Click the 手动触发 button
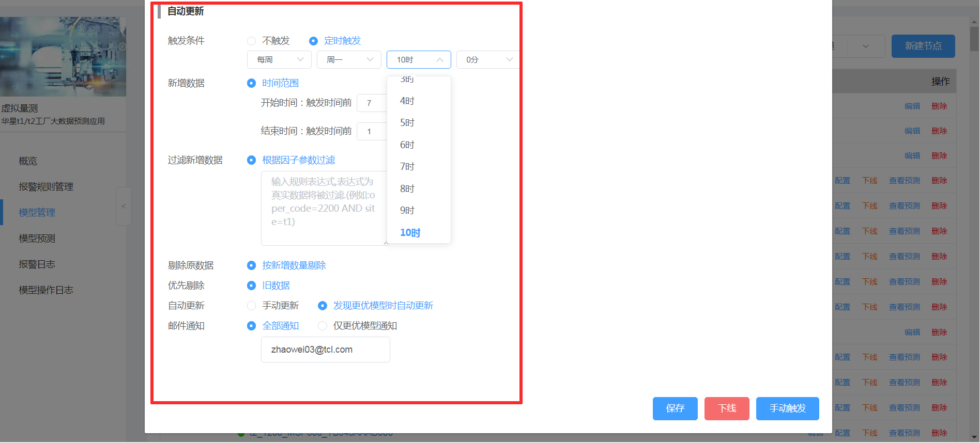The height and width of the screenshot is (443, 980). pos(787,408)
